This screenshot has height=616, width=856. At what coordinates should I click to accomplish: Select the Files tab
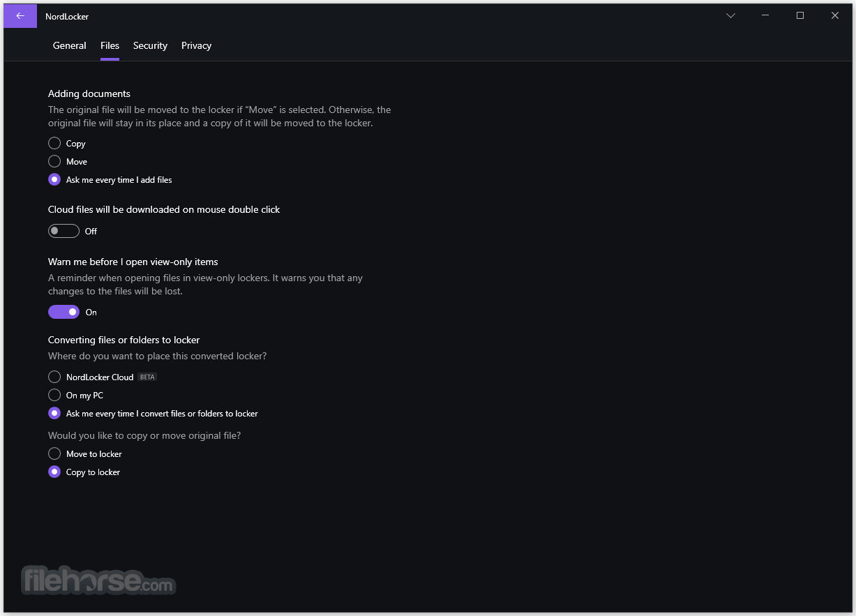110,45
